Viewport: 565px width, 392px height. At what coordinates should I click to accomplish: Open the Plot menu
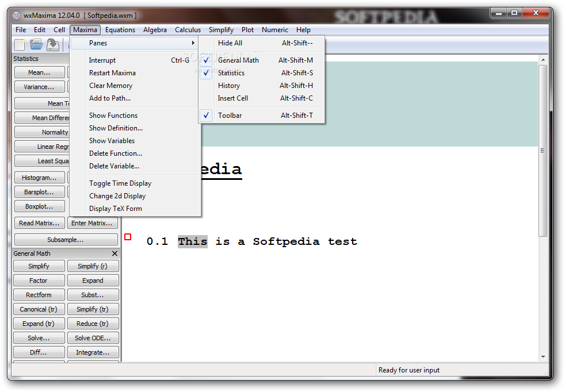pyautogui.click(x=247, y=30)
